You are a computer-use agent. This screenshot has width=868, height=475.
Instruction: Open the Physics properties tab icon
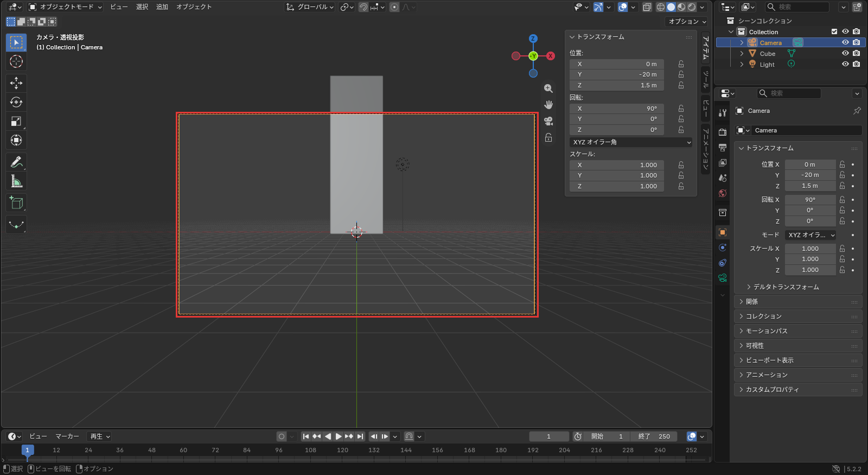723,248
